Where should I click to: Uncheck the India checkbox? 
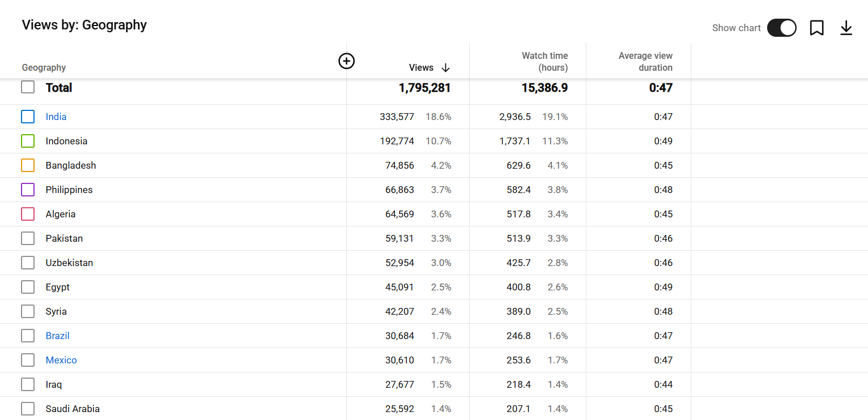click(28, 117)
